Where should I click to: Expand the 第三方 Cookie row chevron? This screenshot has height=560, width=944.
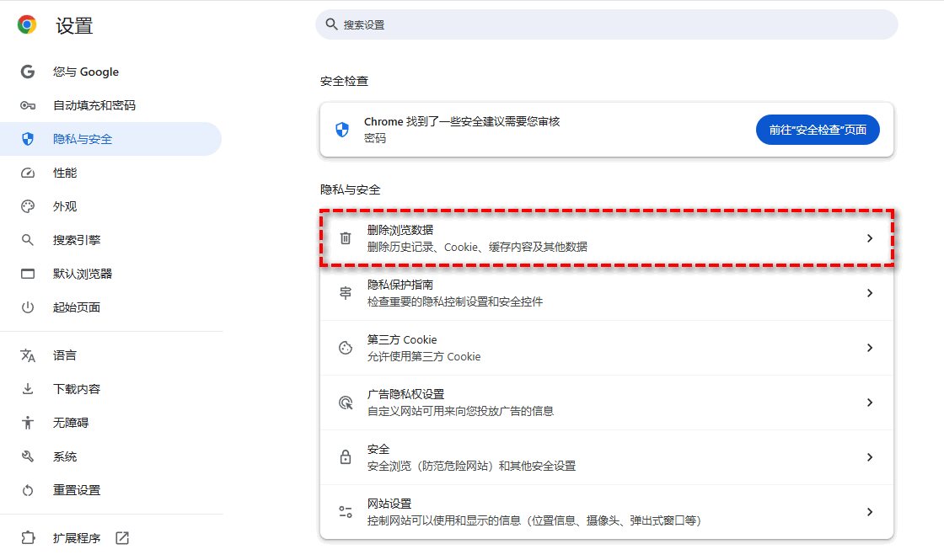pyautogui.click(x=870, y=348)
